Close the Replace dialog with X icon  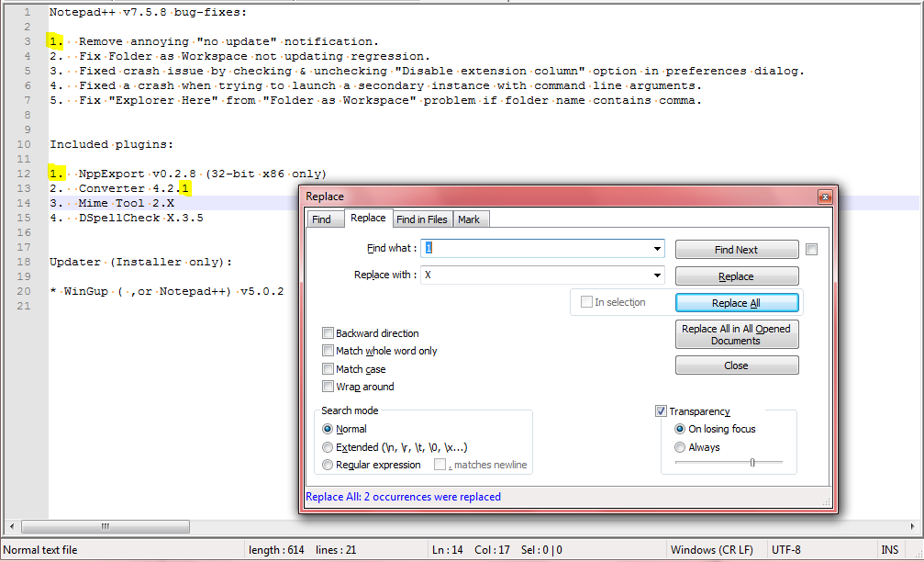(x=825, y=197)
